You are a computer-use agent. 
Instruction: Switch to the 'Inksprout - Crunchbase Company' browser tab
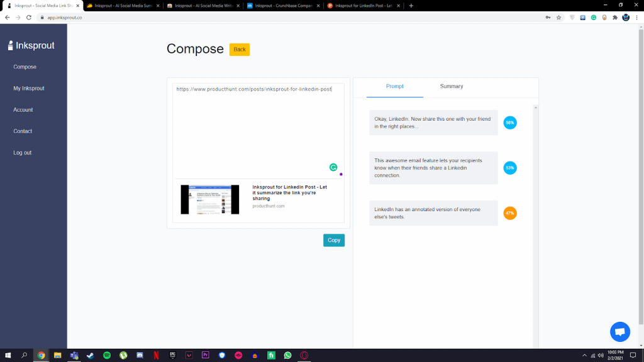tap(283, 6)
